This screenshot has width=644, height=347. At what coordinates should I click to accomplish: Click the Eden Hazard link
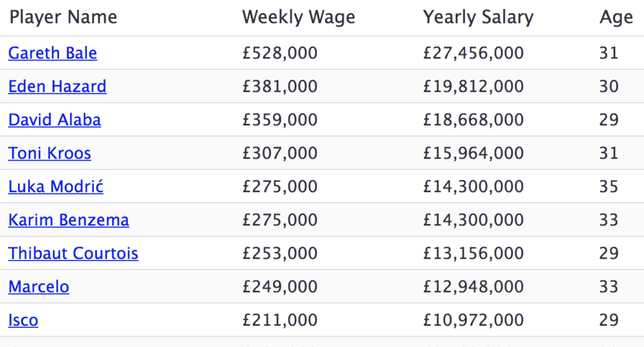click(x=57, y=86)
